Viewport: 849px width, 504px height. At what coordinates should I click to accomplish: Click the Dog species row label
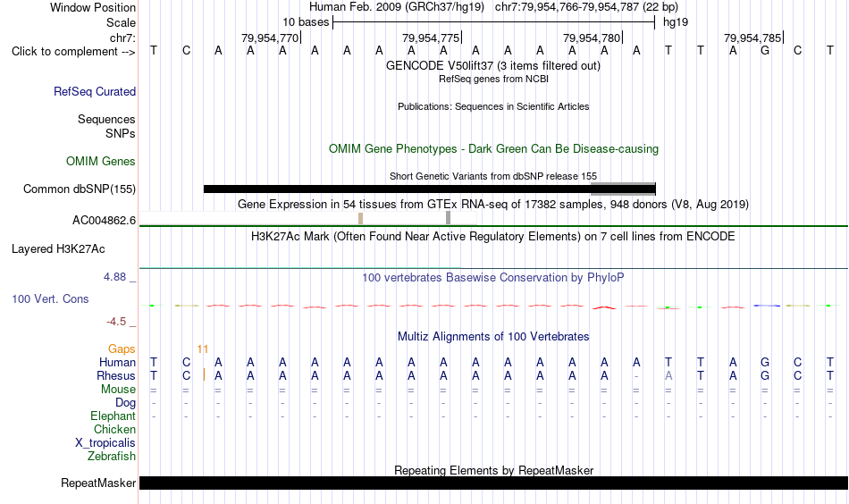coord(125,403)
